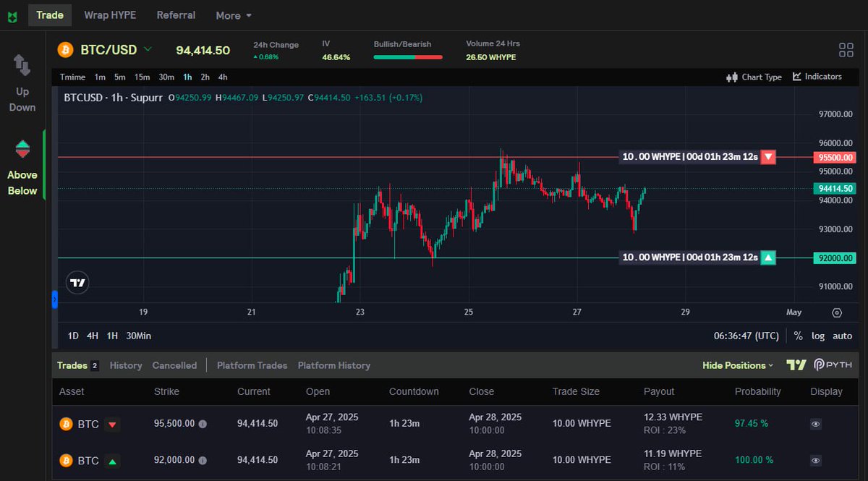Open the PYTH oracle link
Screen dimensions: 868x481
point(832,365)
